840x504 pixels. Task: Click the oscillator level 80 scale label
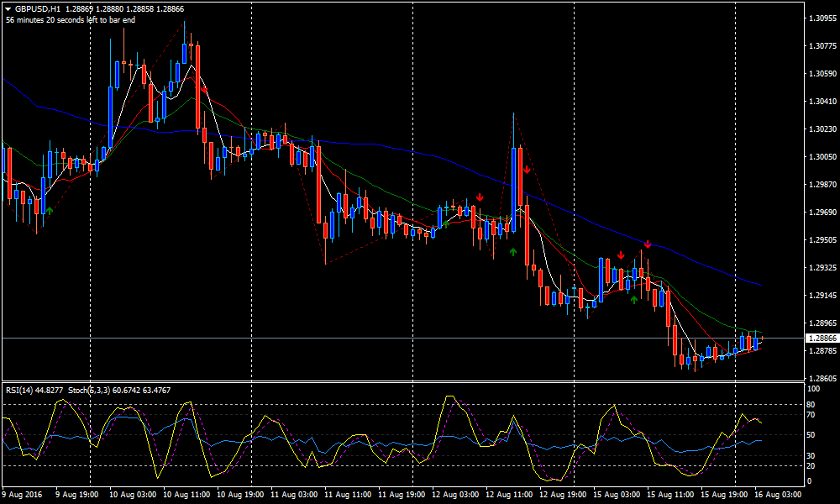pos(812,405)
